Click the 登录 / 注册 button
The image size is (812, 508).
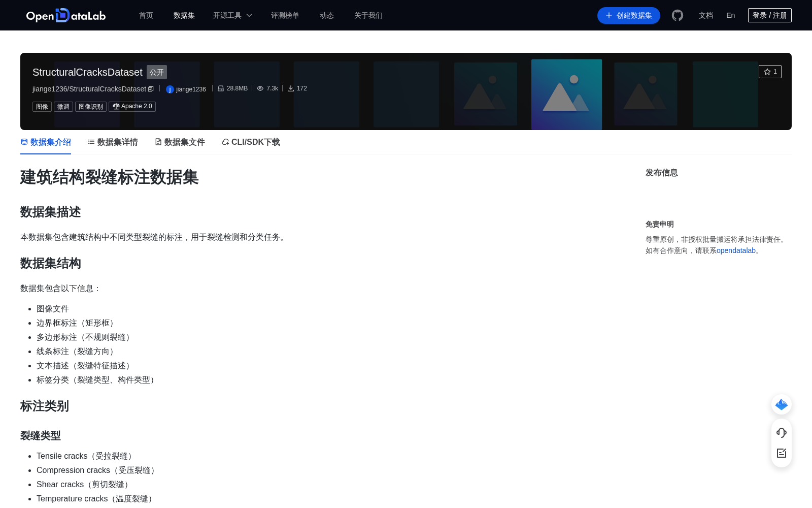point(770,15)
